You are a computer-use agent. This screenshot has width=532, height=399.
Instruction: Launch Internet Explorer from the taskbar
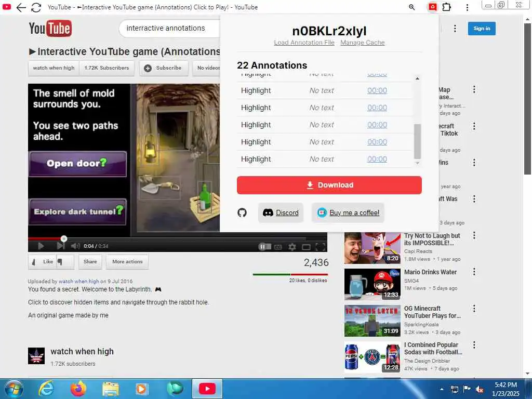point(46,389)
